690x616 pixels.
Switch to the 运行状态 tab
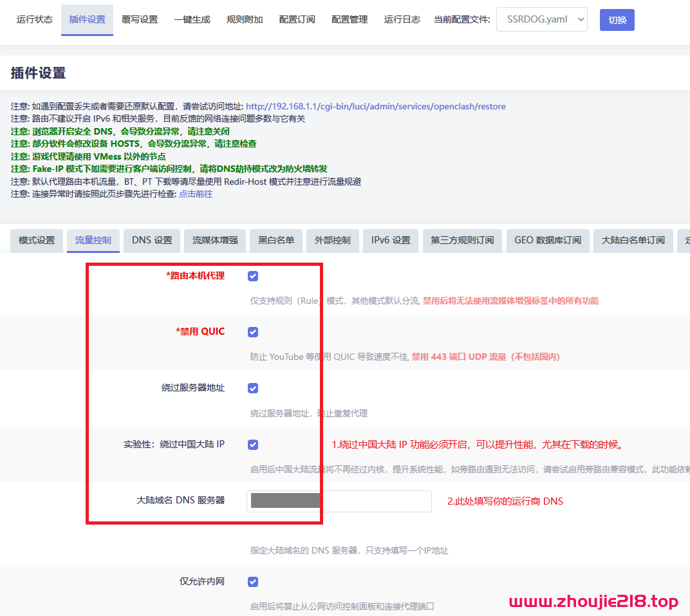tap(34, 19)
